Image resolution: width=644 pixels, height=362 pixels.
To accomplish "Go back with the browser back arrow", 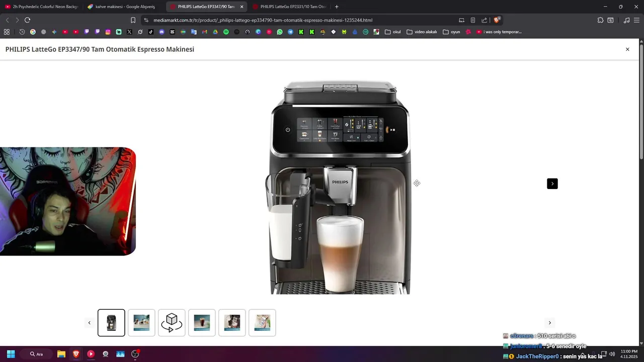I will tap(7, 20).
